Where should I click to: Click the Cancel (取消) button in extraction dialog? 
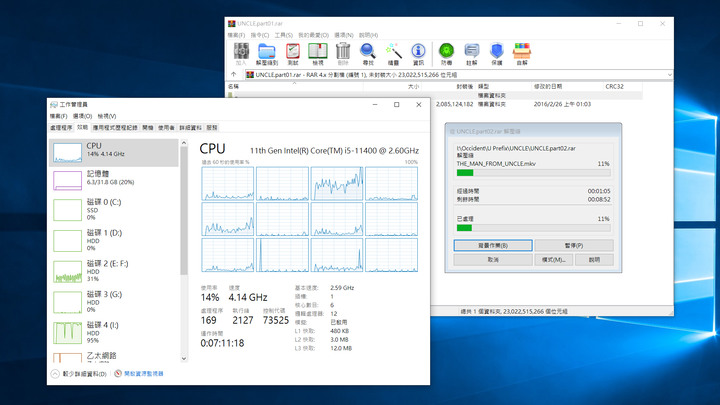tap(493, 259)
